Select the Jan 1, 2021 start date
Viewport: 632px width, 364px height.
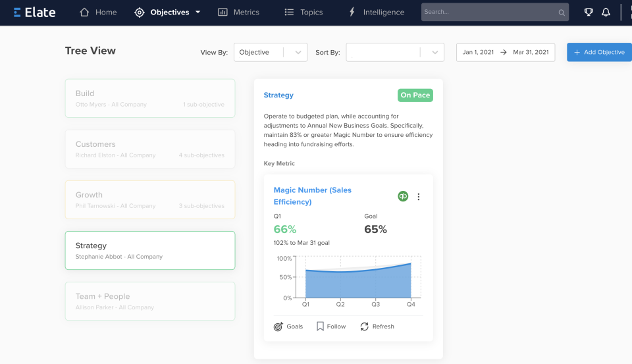point(478,52)
